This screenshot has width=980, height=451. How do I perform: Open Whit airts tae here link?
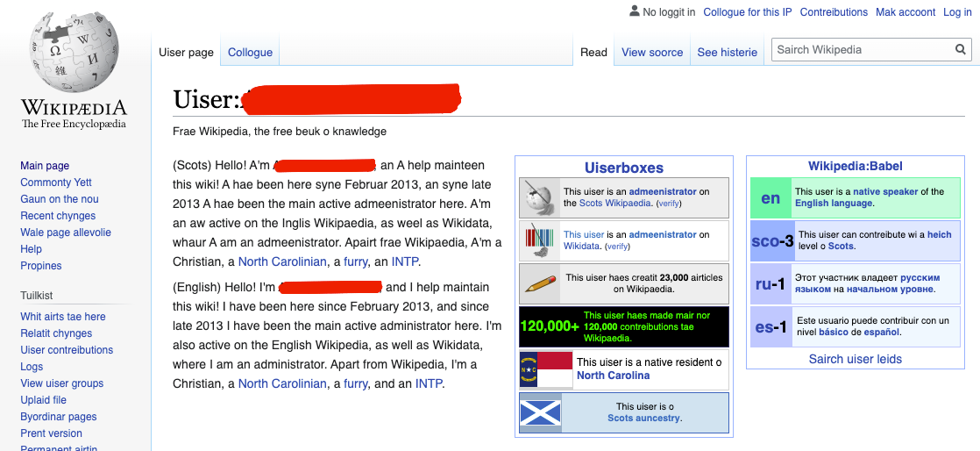click(63, 317)
